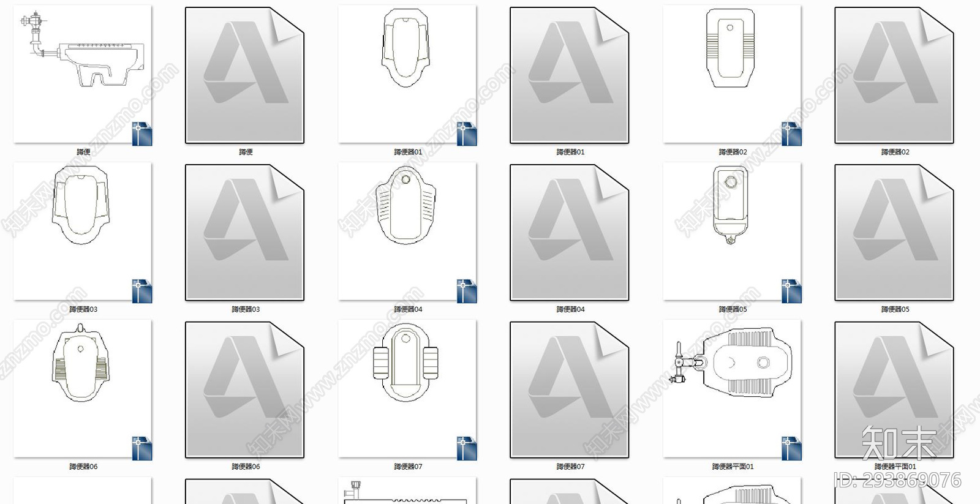Image resolution: width=980 pixels, height=504 pixels.
Task: Open the 蹲便器05 drawing preview thumbnail
Action: (x=732, y=231)
